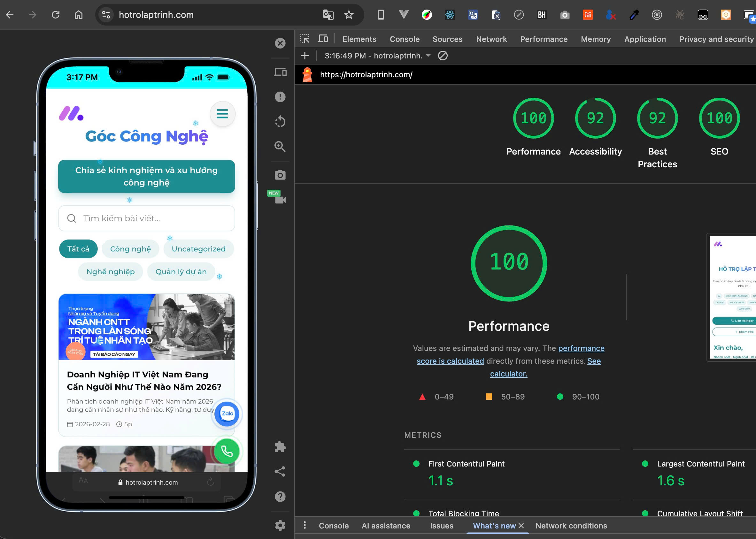Image resolution: width=756 pixels, height=539 pixels.
Task: Click the rotate device icon in sidebar
Action: click(x=280, y=121)
